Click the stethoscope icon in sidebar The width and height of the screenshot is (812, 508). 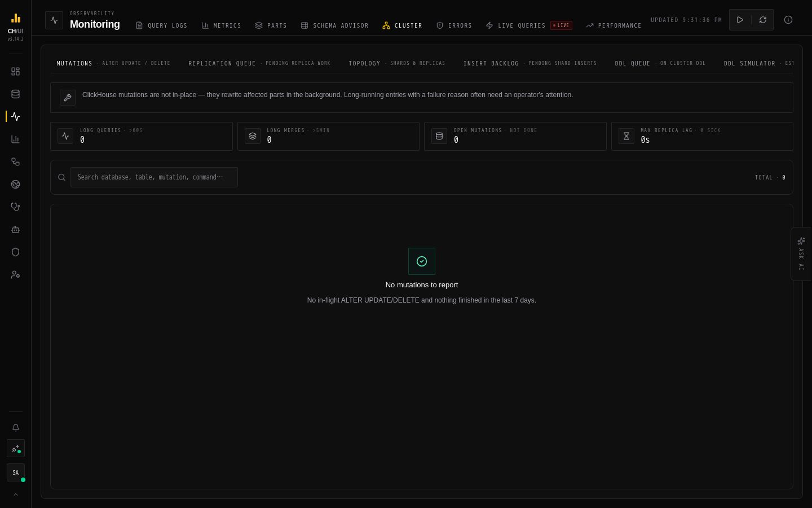tap(15, 207)
